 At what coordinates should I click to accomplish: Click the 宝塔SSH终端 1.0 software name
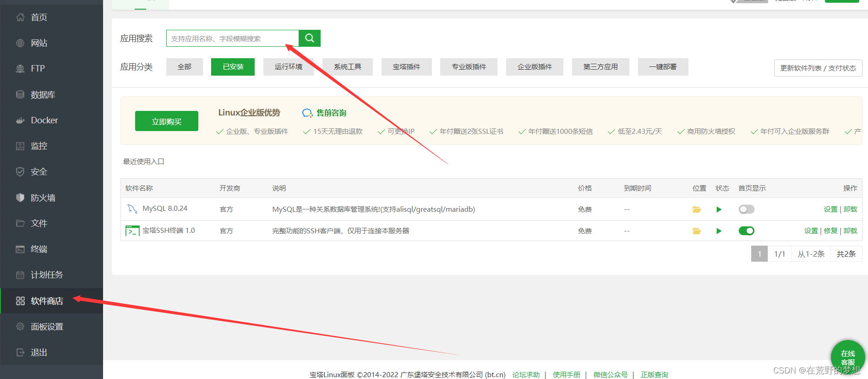[x=169, y=231]
